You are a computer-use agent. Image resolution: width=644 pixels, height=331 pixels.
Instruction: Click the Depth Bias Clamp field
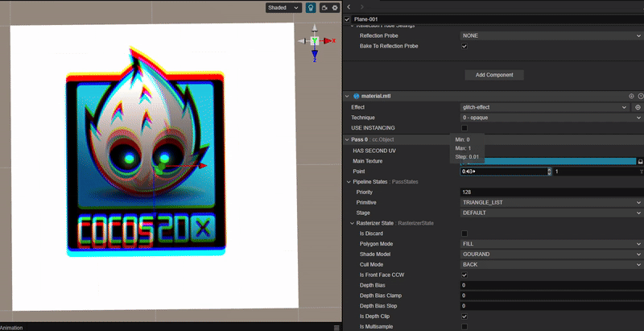551,296
